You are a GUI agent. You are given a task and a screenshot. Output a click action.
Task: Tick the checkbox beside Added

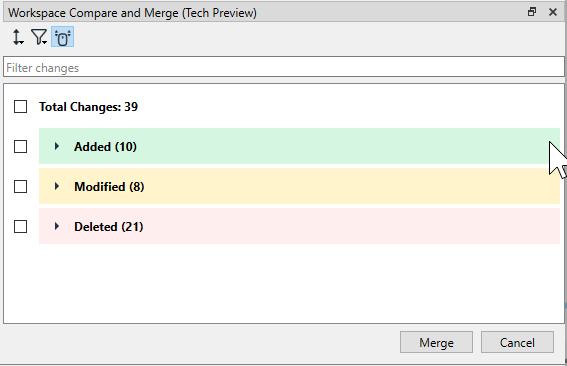(x=20, y=147)
